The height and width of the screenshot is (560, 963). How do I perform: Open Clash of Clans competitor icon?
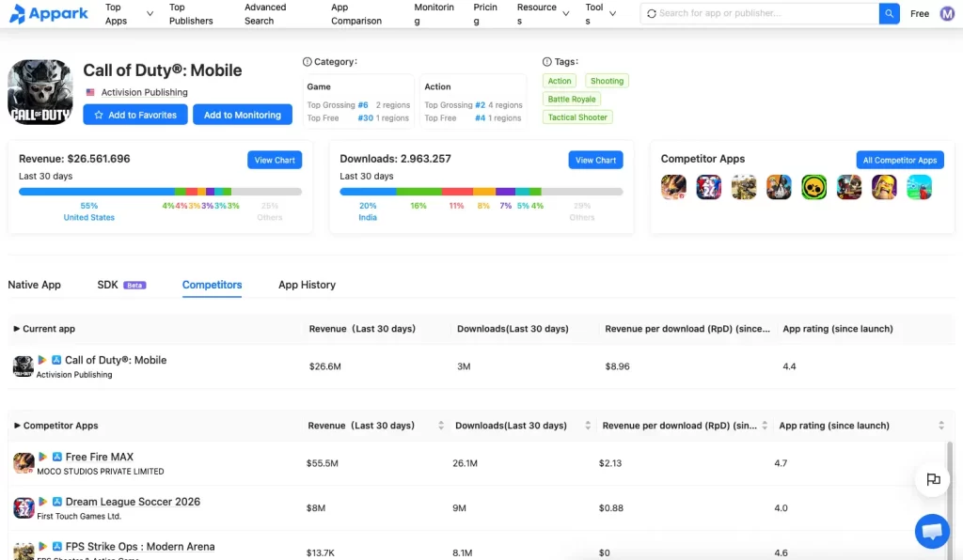tap(884, 187)
